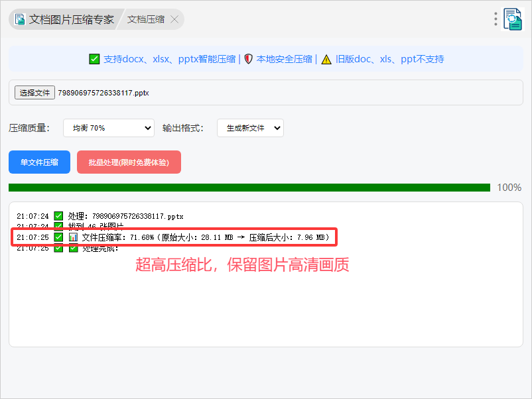Click the document compression logo at top right
This screenshot has width=532, height=399.
[x=513, y=19]
